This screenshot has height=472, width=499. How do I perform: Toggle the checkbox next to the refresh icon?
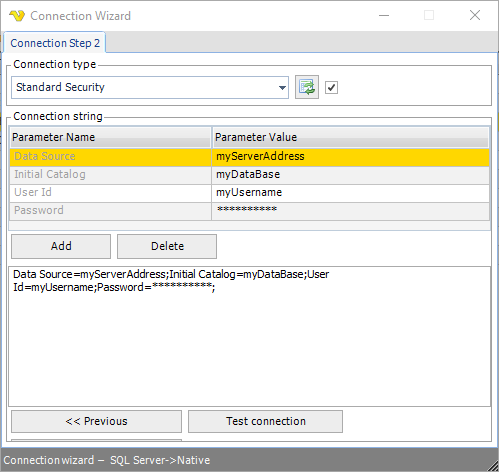pos(331,88)
